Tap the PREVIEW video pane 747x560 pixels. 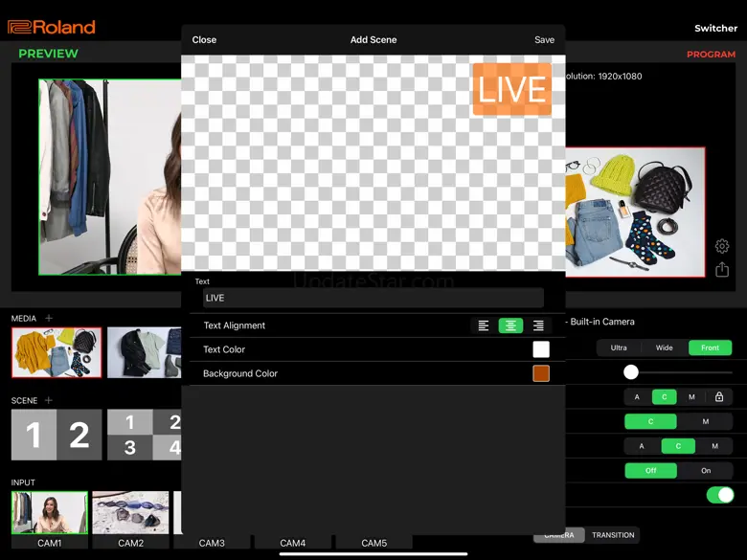[110, 177]
